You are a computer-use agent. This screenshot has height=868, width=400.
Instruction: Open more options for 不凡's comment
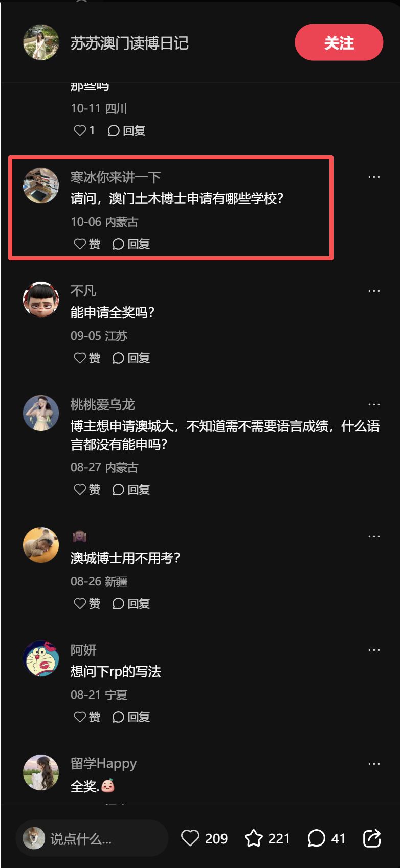point(374,291)
